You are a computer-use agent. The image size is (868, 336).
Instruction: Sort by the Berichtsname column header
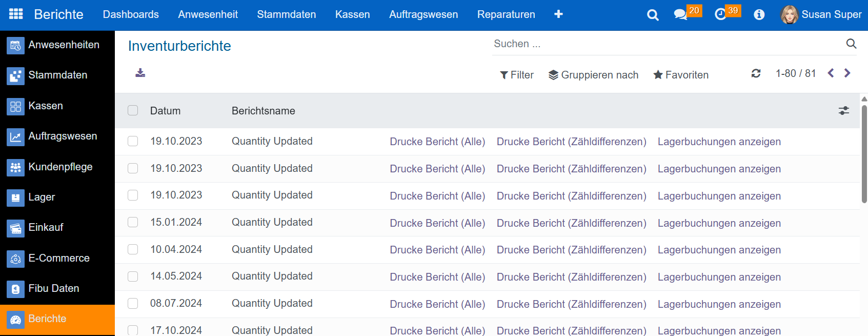(x=264, y=111)
